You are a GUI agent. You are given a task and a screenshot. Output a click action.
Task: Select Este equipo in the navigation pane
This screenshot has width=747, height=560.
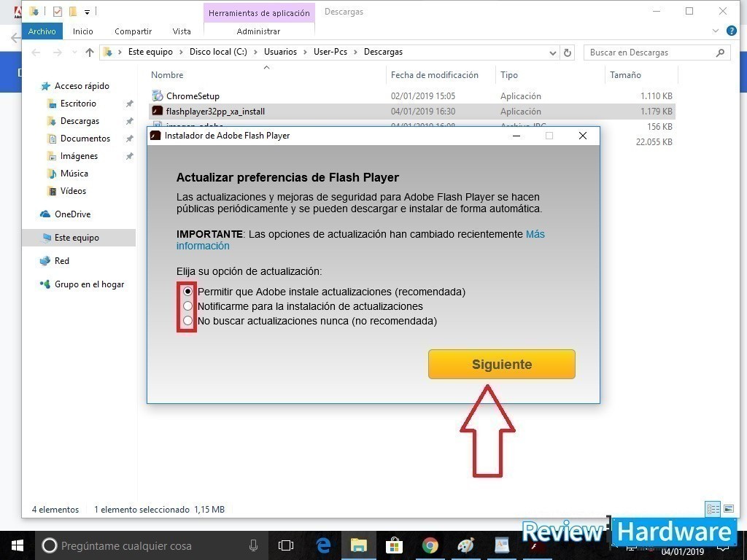point(76,238)
